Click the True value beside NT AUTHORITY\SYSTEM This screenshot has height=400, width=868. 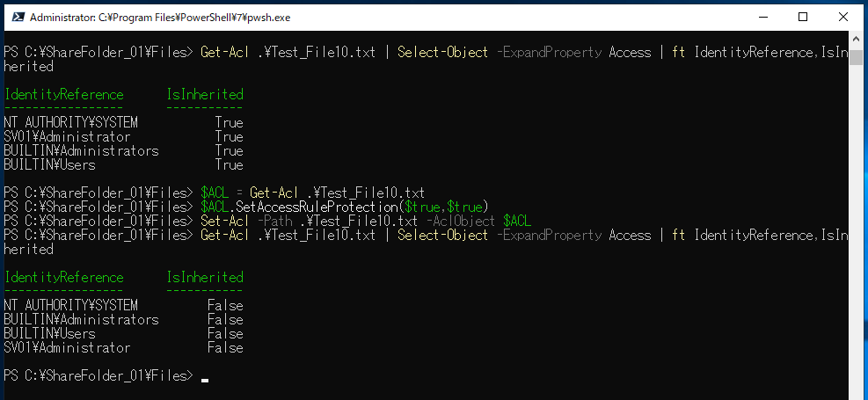(x=229, y=122)
